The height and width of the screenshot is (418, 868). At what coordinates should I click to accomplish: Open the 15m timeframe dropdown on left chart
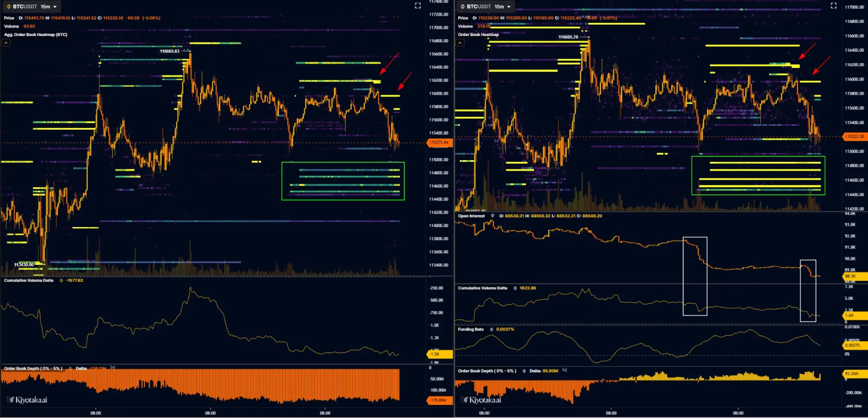(46, 7)
